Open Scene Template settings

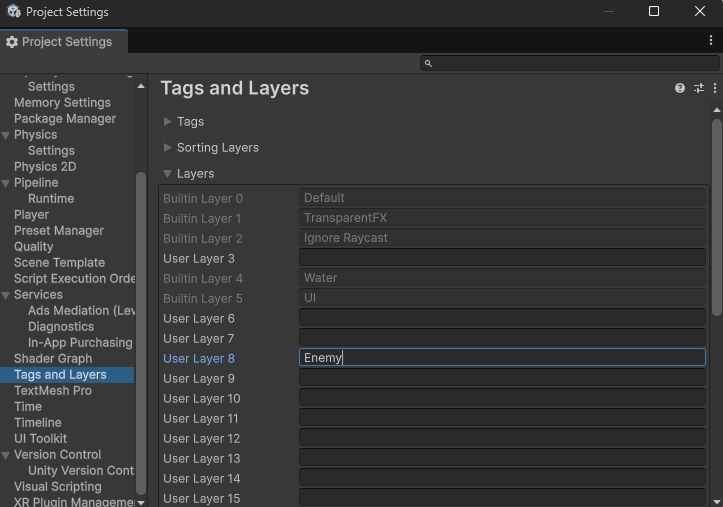pyautogui.click(x=59, y=263)
